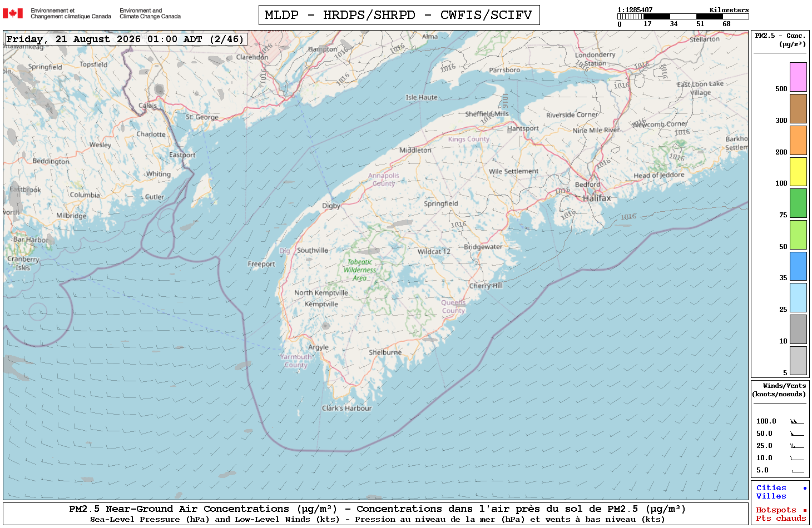The height and width of the screenshot is (528, 812).
Task: Click the MLDP - HRDPS/SHRPD title box
Action: 399,15
